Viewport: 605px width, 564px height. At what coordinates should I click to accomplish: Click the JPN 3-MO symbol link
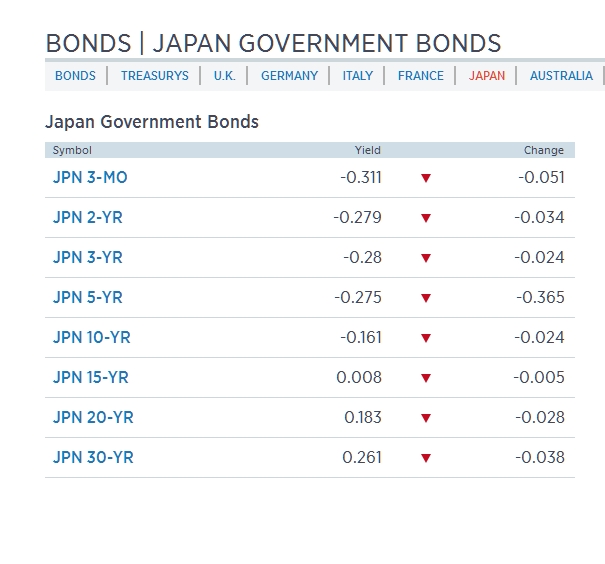click(x=90, y=178)
